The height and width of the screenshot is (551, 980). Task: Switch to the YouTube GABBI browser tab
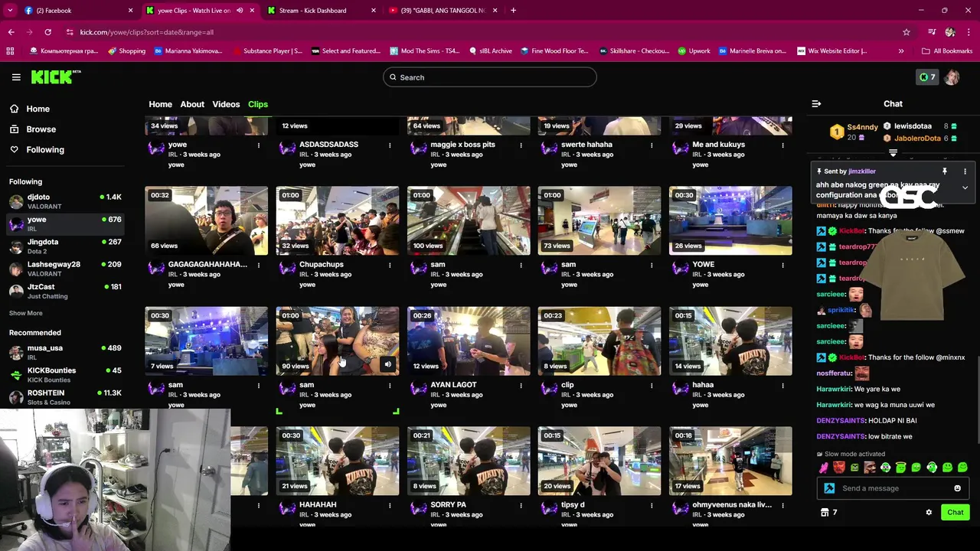click(x=443, y=11)
